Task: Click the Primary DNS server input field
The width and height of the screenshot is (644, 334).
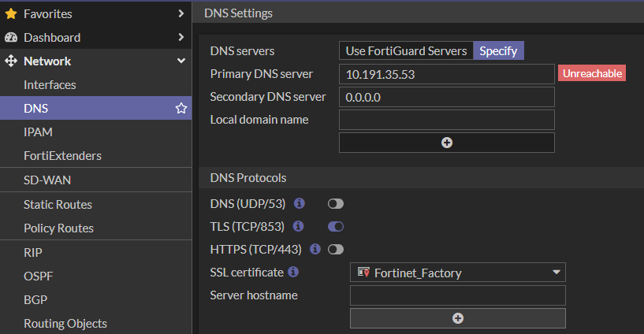Action: (x=446, y=74)
